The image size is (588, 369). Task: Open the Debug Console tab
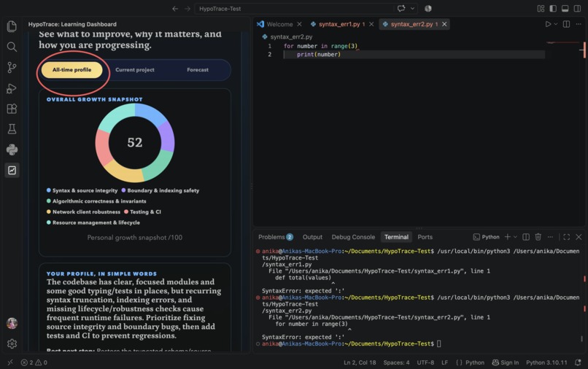[x=353, y=237]
